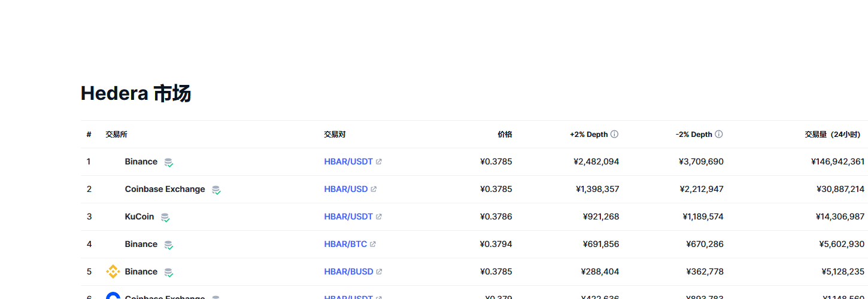Click the external link icon after HBAR/USD
Screen dimensions: 868x299
pyautogui.click(x=374, y=190)
